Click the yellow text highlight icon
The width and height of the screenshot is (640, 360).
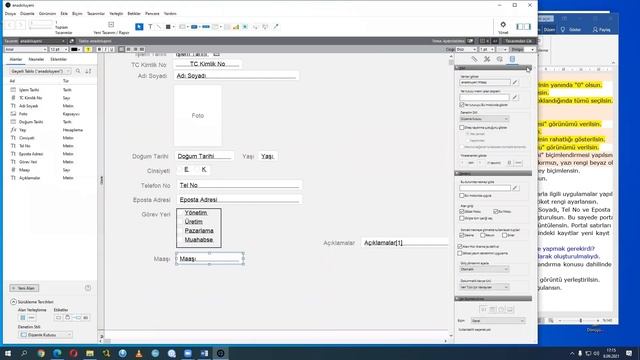point(88,49)
